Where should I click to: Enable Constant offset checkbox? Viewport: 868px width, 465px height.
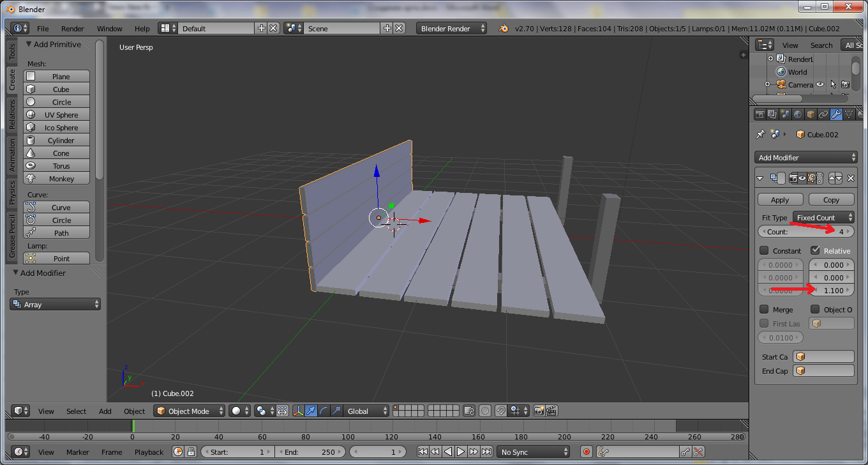coord(764,250)
